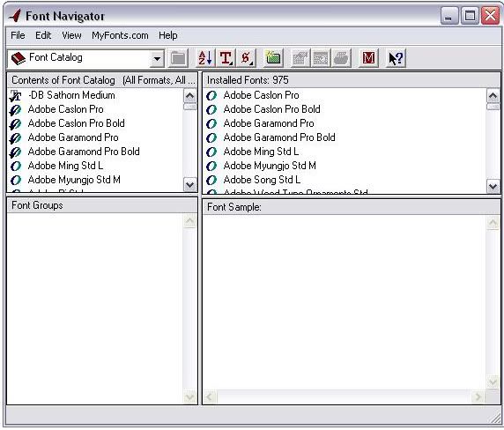504x430 pixels.
Task: Click the folder browse toolbar icon
Action: [178, 58]
